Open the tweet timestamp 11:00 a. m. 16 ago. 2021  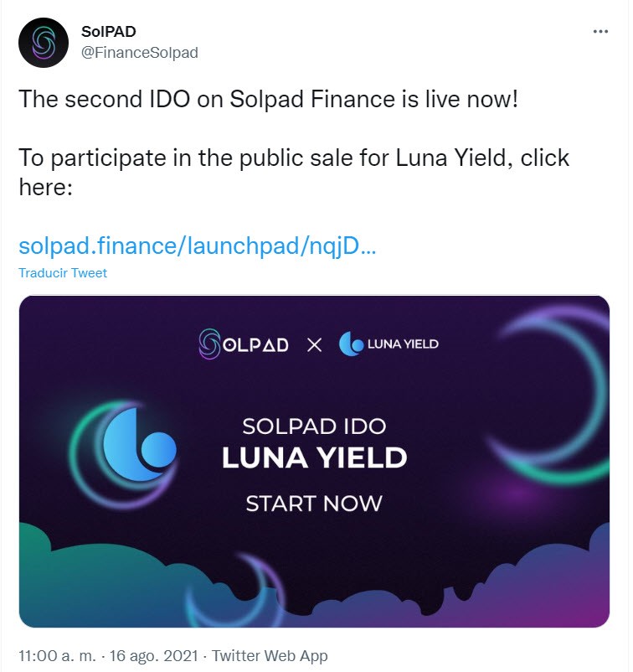(x=108, y=656)
